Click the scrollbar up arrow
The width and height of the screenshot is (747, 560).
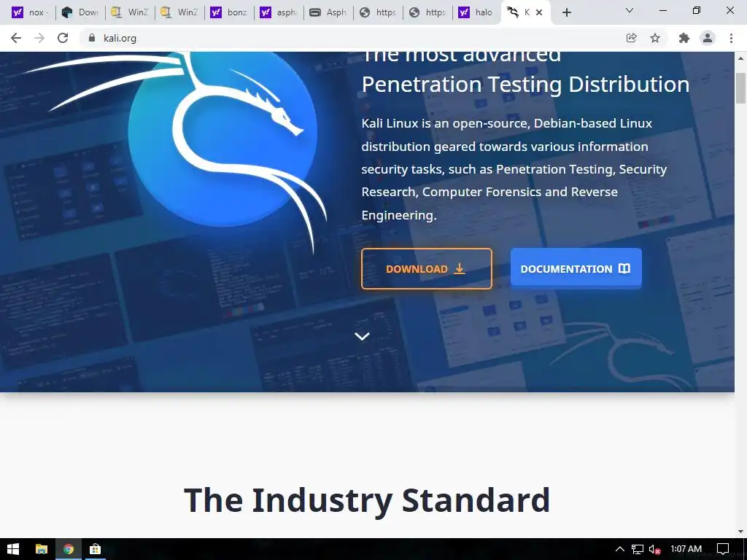point(741,58)
